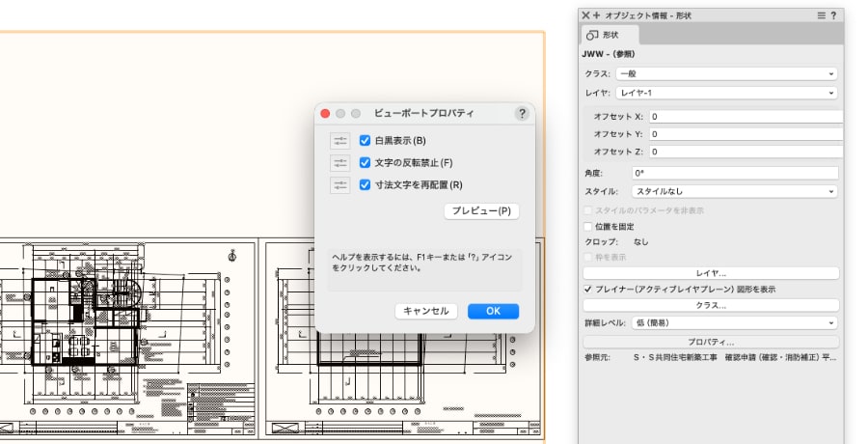Click the プロパティ... button in palette
This screenshot has height=444, width=868.
tap(711, 342)
